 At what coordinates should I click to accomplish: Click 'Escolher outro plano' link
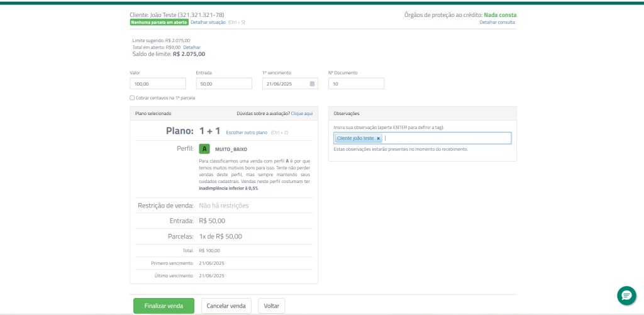(x=247, y=133)
